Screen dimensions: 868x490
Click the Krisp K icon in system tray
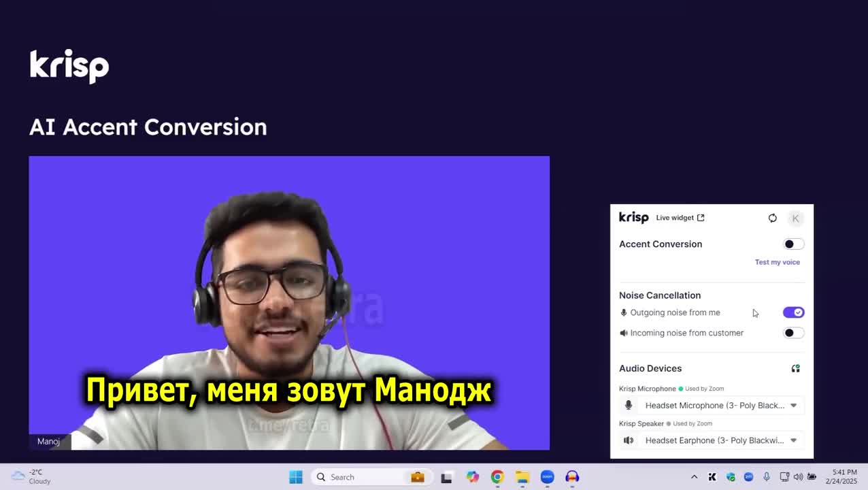(x=712, y=477)
